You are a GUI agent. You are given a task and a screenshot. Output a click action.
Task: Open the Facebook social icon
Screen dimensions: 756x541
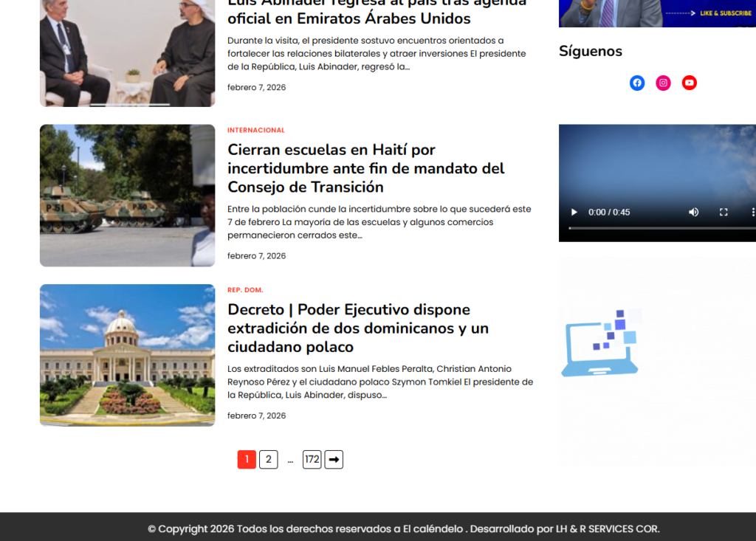click(636, 83)
